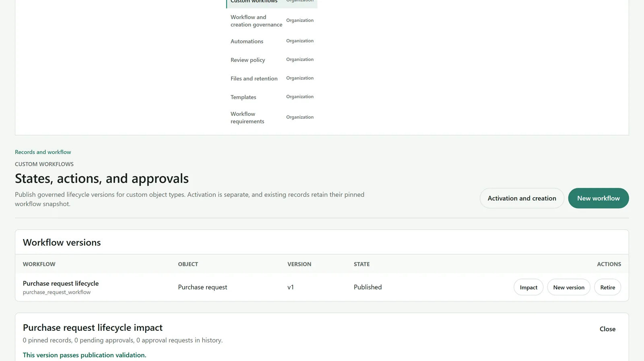Create a New version of the workflow
This screenshot has height=361, width=644.
click(569, 287)
